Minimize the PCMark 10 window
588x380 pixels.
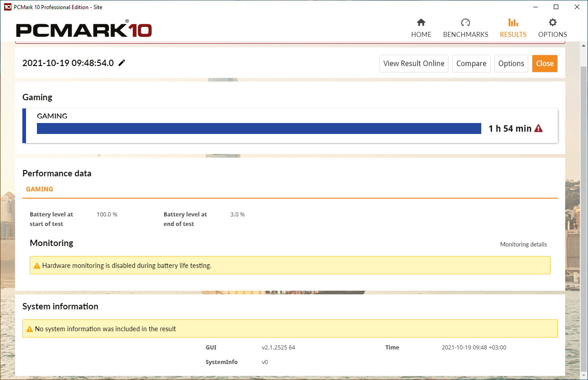[x=535, y=7]
